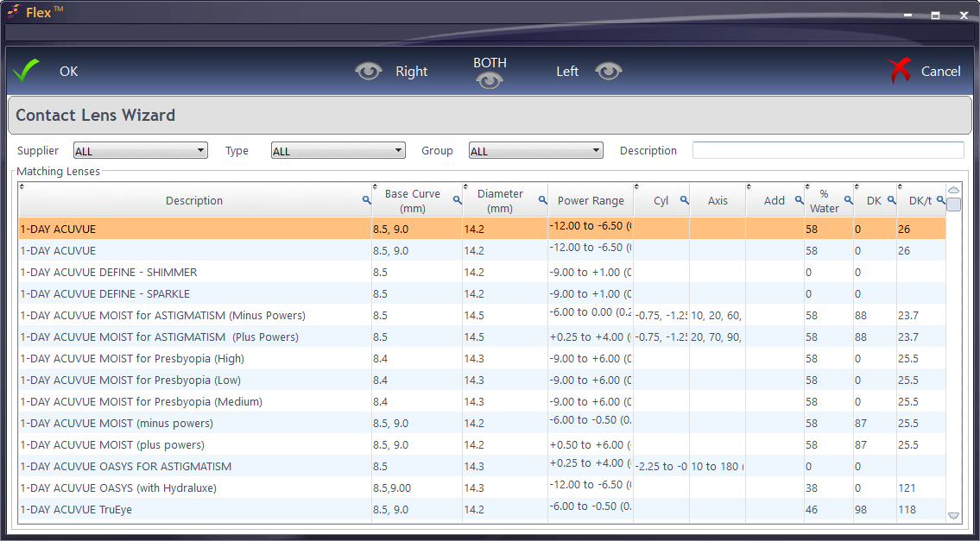This screenshot has width=980, height=541.
Task: Click DK/t value 121 in OASYS Hydraluxe row
Action: [907, 488]
